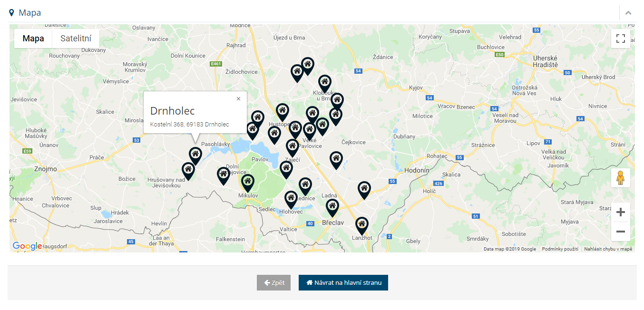Click the house marker on Mikulov
The height and width of the screenshot is (310, 644).
[x=247, y=182]
